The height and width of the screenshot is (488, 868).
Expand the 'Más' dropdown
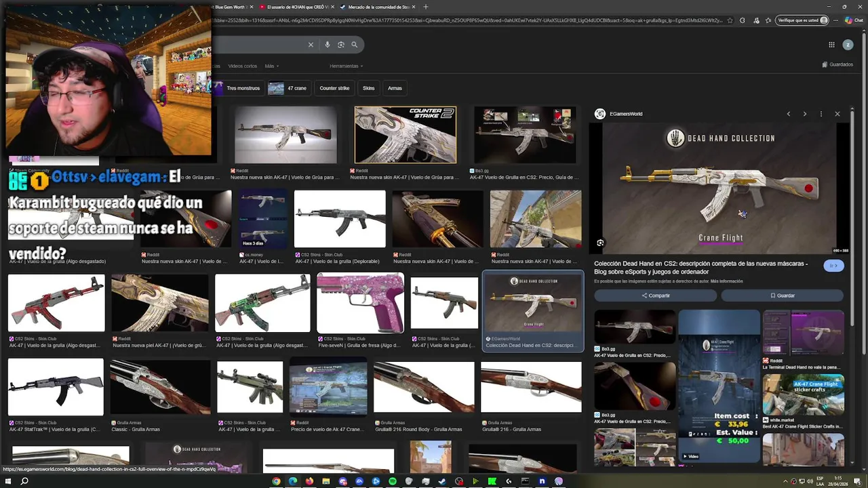271,66
